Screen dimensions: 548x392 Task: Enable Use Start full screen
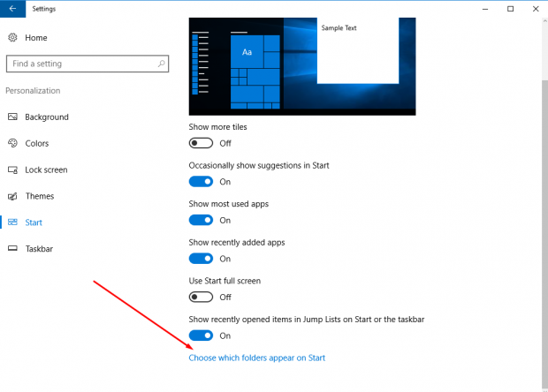point(201,297)
